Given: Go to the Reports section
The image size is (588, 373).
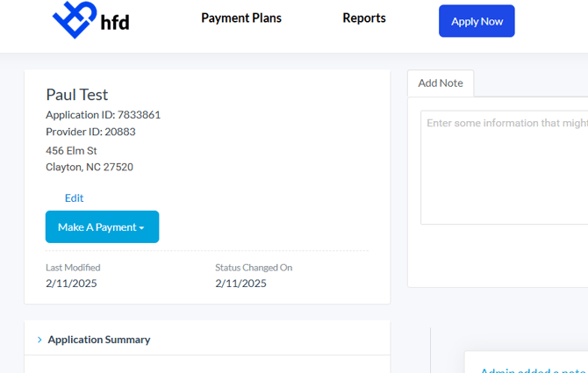Looking at the screenshot, I should tap(364, 18).
